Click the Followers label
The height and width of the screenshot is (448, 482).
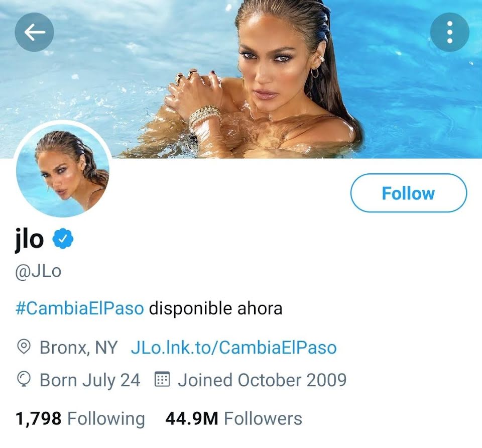point(263,418)
